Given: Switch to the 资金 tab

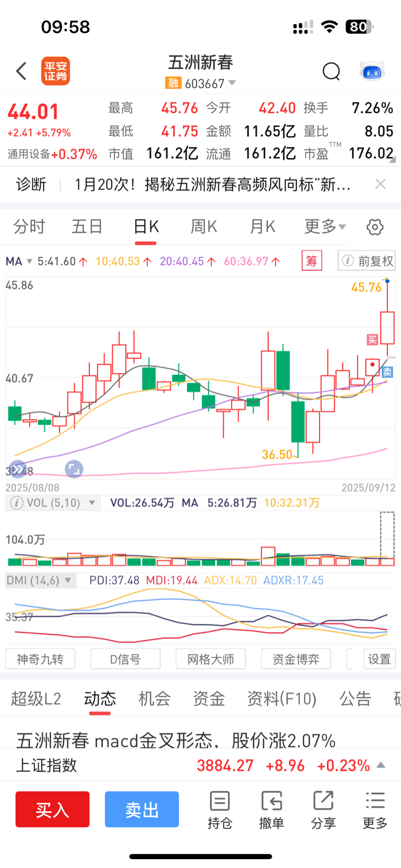Looking at the screenshot, I should click(x=209, y=698).
